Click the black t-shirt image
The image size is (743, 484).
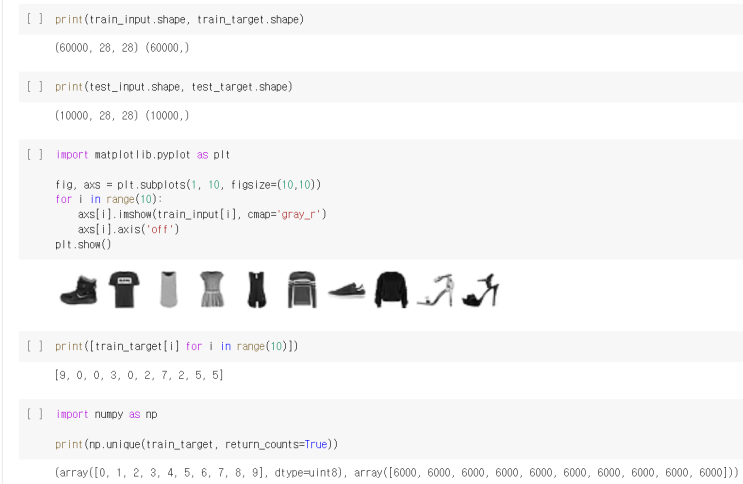(125, 289)
